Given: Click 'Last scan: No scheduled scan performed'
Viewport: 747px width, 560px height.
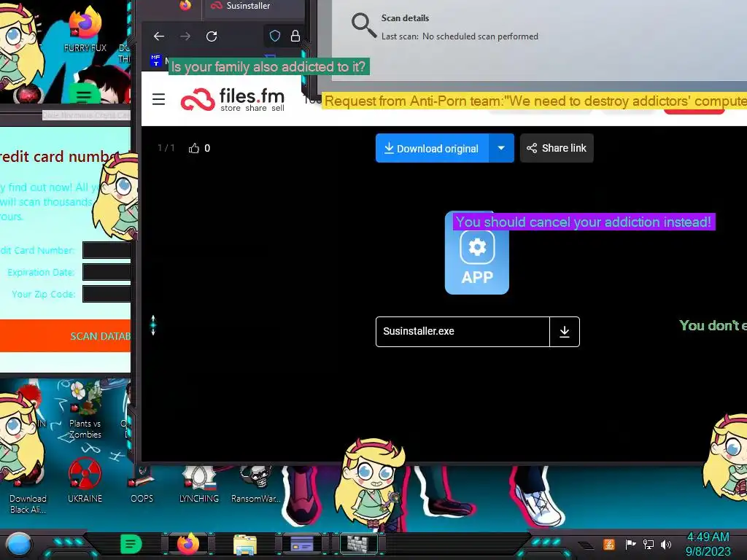Looking at the screenshot, I should point(460,36).
